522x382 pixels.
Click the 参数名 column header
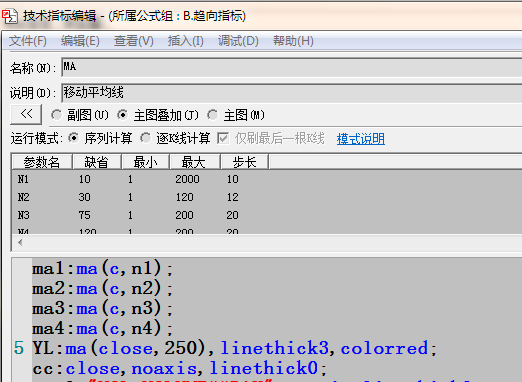(x=42, y=162)
